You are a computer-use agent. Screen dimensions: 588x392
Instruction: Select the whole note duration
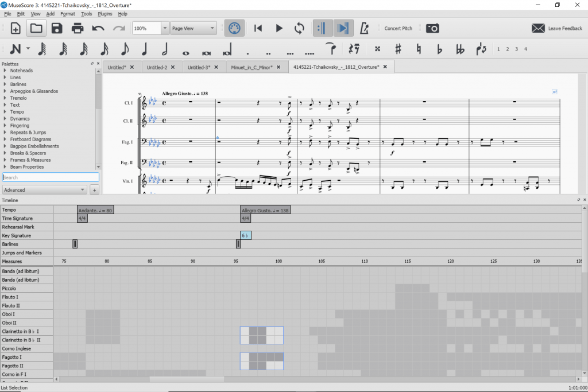pos(185,53)
